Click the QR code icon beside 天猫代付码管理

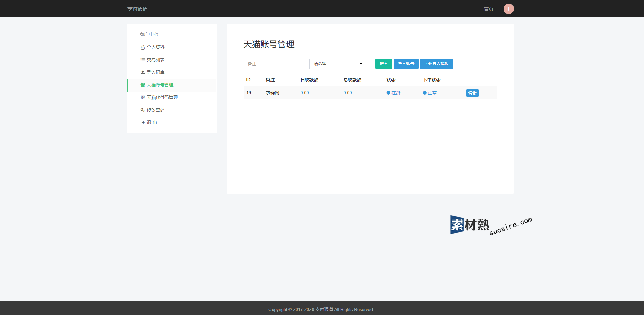tap(143, 97)
